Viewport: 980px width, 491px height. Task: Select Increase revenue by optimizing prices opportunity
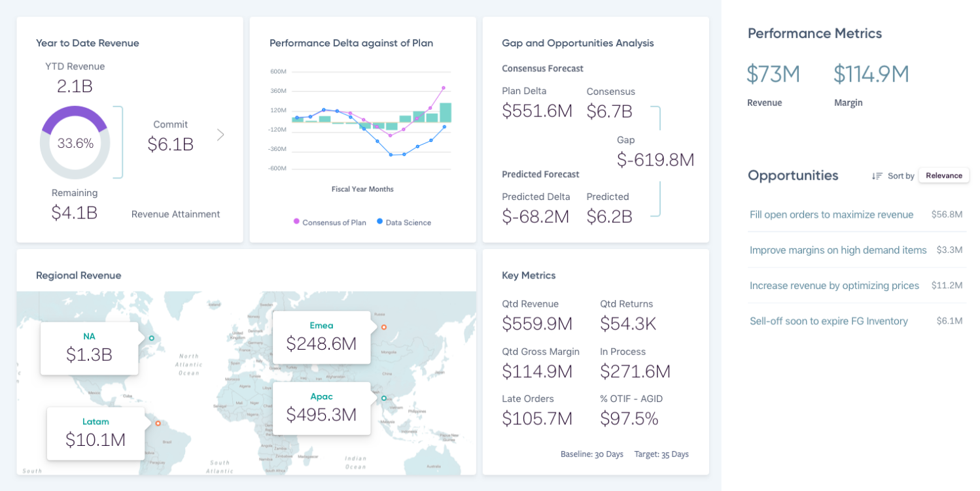pyautogui.click(x=834, y=286)
